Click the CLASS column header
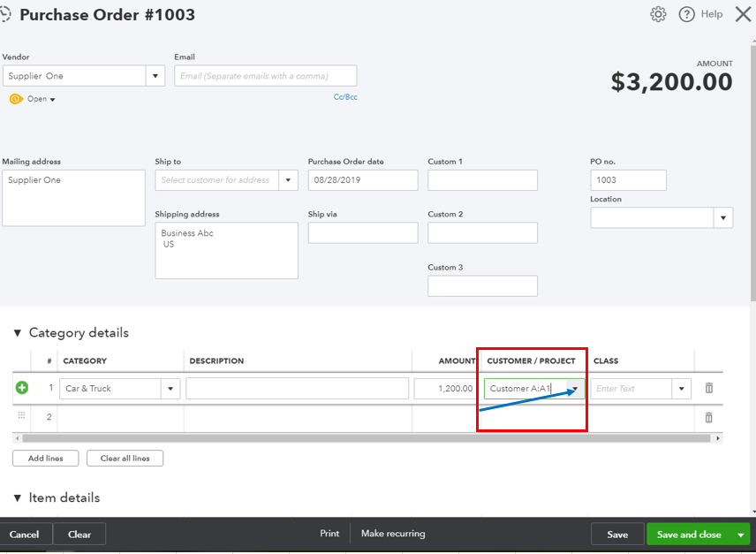The height and width of the screenshot is (554, 756). click(x=606, y=360)
